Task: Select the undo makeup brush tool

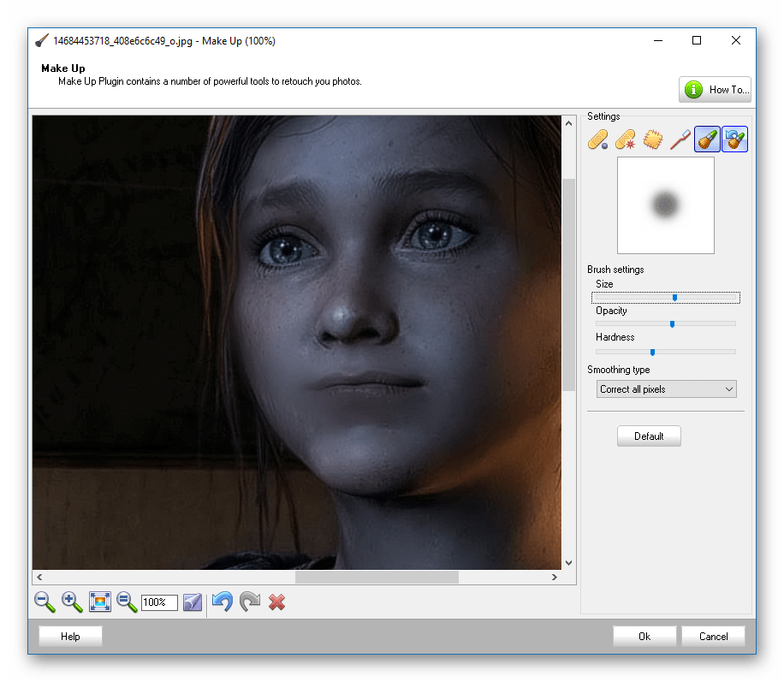Action: point(734,139)
